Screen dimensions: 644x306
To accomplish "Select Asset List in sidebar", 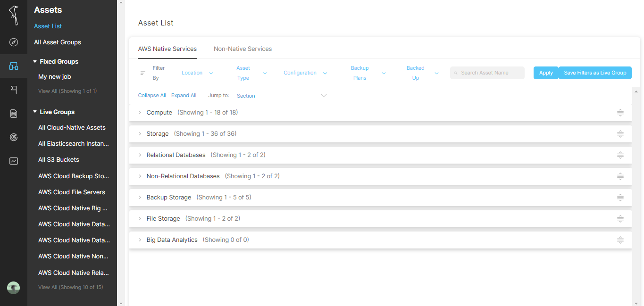I will [48, 26].
